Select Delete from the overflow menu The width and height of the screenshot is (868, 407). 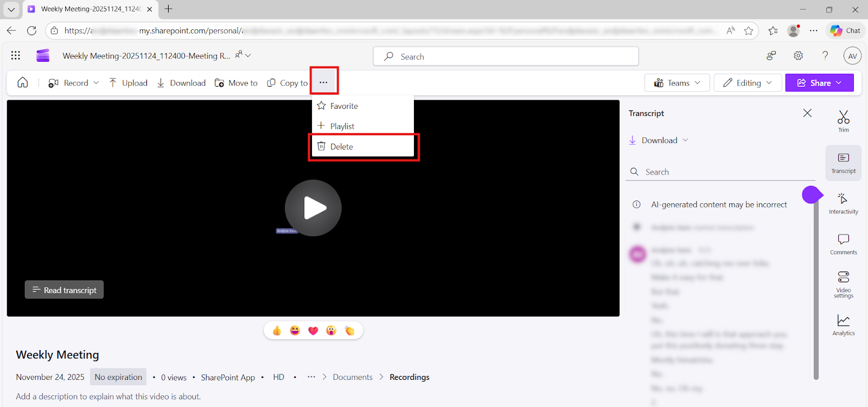click(x=342, y=147)
